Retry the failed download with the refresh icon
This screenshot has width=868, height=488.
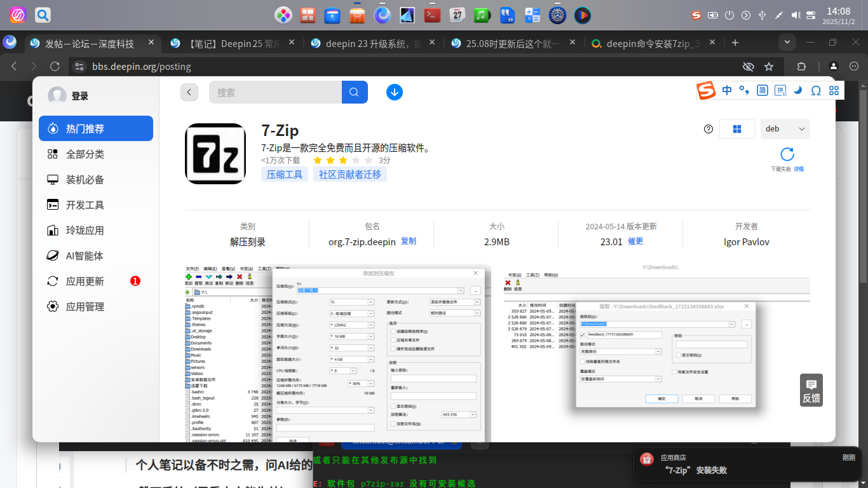787,154
